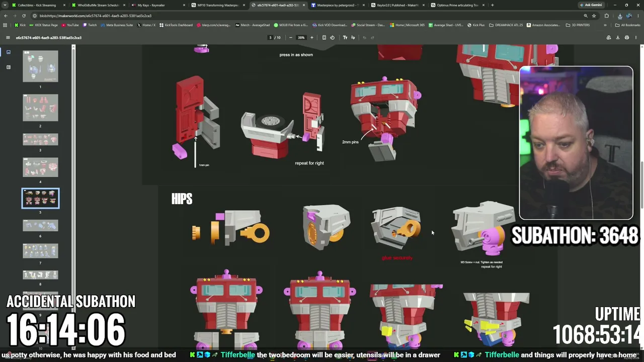644x362 pixels.
Task: Show thumbnail view in PDF sidebar
Action: [8, 52]
